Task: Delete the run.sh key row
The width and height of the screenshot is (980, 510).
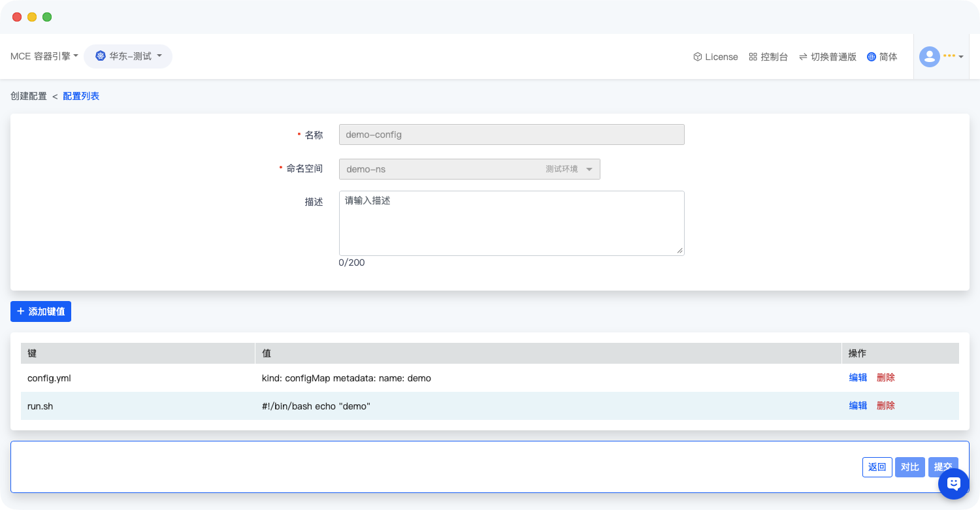Action: pyautogui.click(x=885, y=406)
